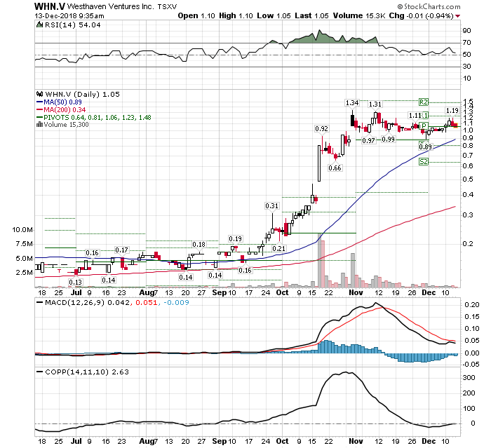Click the Volume 15,300 legend text
Viewport: 491px width, 448px height.
point(66,125)
